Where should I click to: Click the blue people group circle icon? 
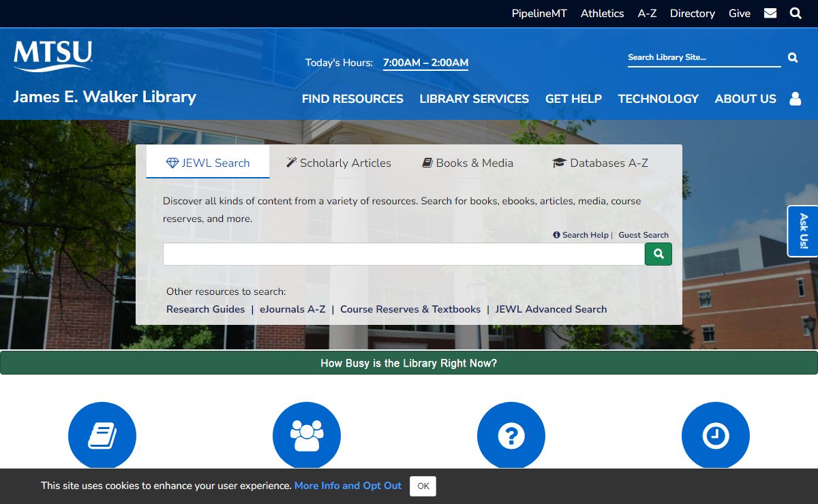(307, 436)
